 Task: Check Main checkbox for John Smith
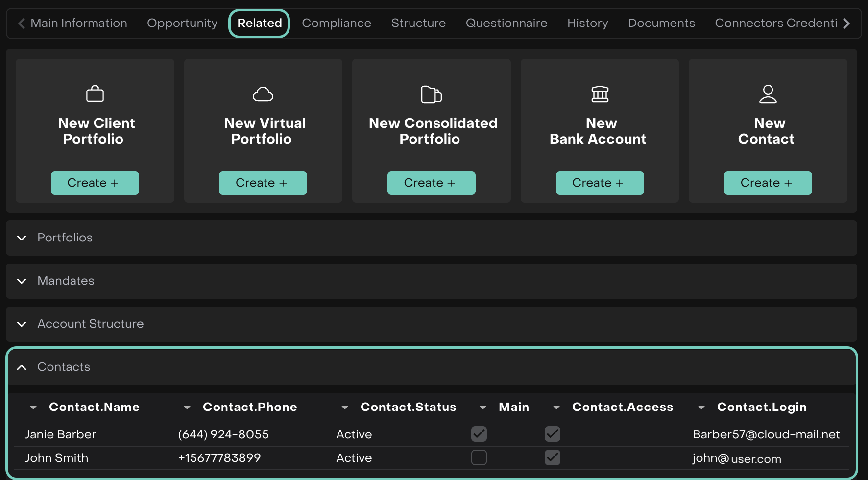click(479, 457)
